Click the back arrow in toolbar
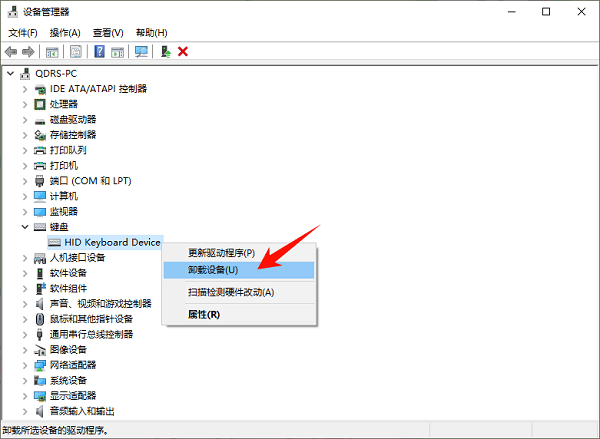600x439 pixels. [12, 51]
